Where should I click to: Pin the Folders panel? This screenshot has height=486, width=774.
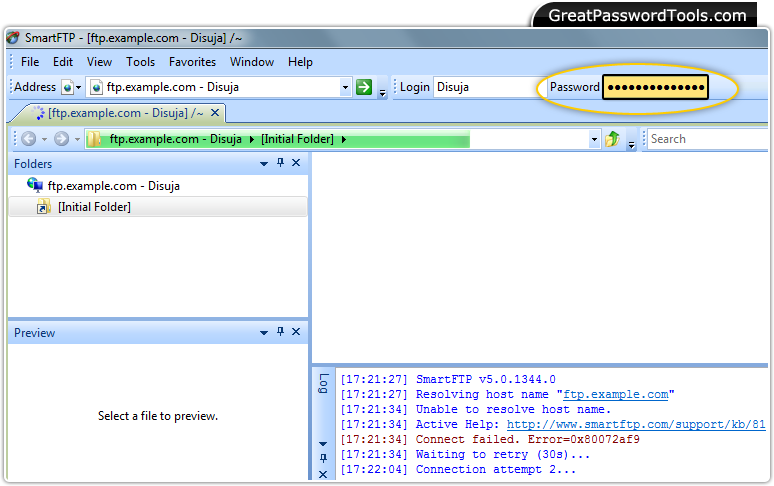tap(280, 162)
